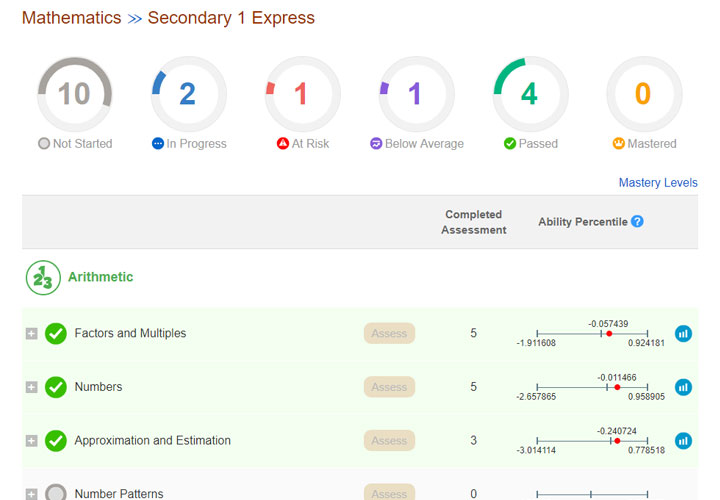
Task: Click green passed checkmark beside Numbers
Action: tap(56, 387)
